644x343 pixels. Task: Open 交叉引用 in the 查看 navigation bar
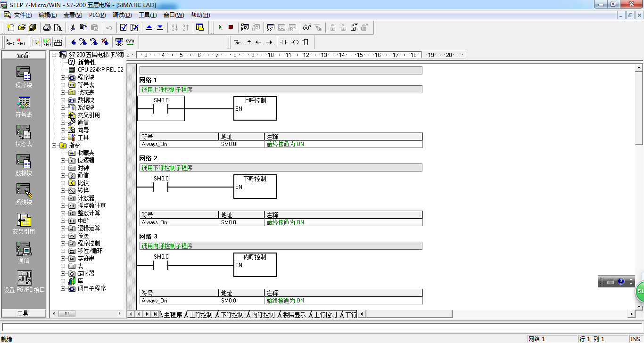tap(24, 224)
